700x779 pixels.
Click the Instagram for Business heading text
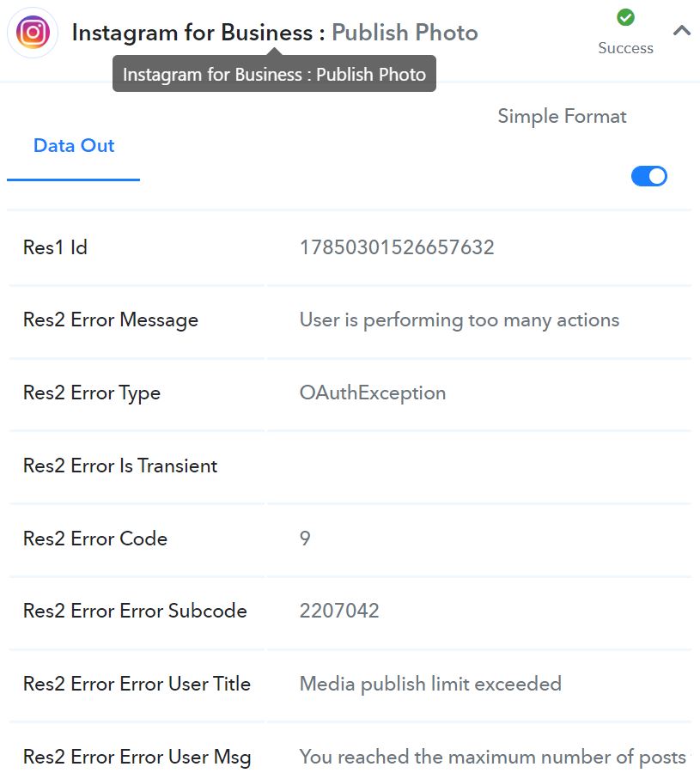click(192, 33)
